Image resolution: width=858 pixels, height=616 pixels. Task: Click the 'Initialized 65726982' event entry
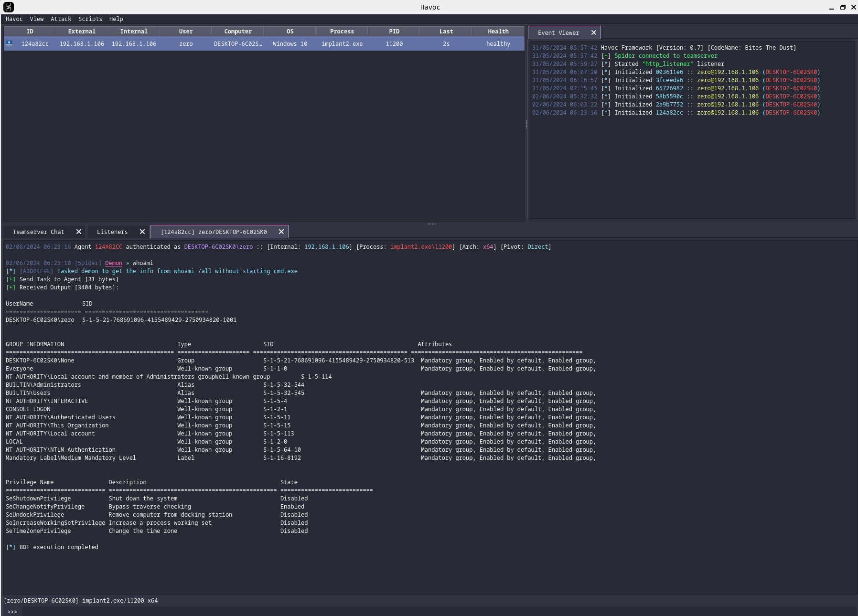pos(676,88)
